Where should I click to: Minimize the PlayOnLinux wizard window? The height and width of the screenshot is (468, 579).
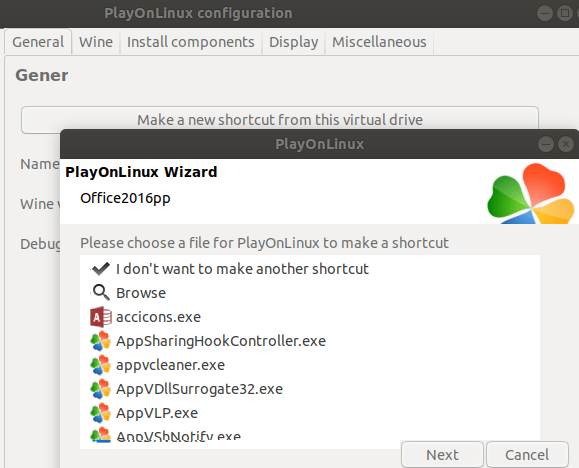(546, 144)
